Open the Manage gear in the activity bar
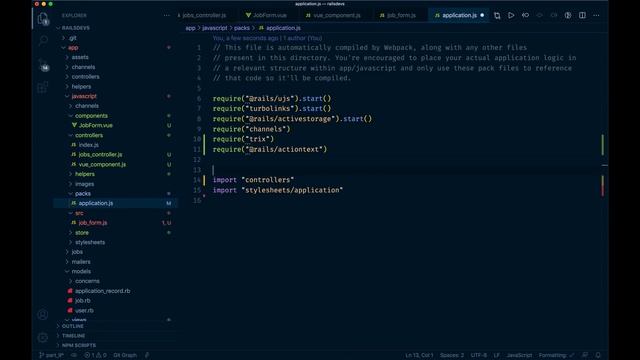 click(43, 337)
